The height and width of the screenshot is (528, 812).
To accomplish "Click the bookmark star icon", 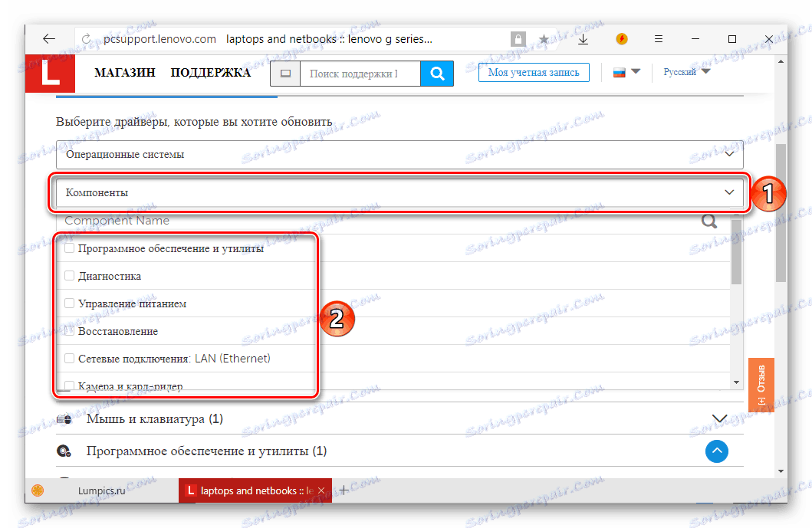I will [x=544, y=38].
